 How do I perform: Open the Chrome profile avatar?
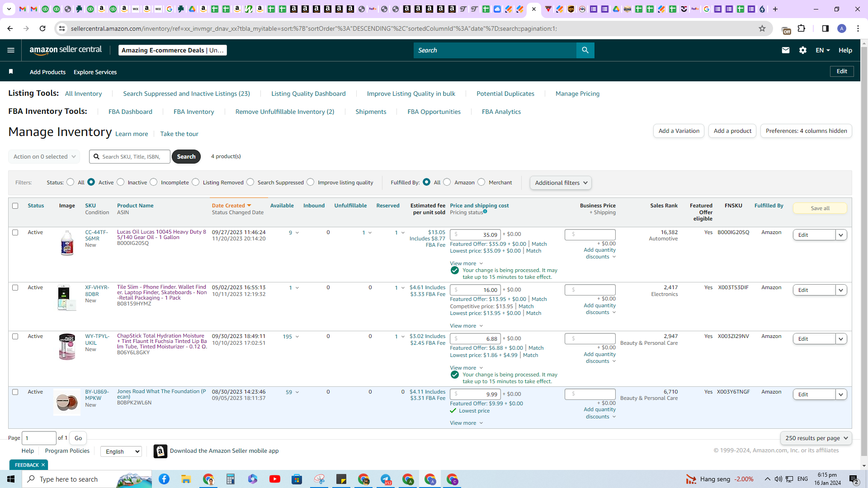tap(841, 28)
